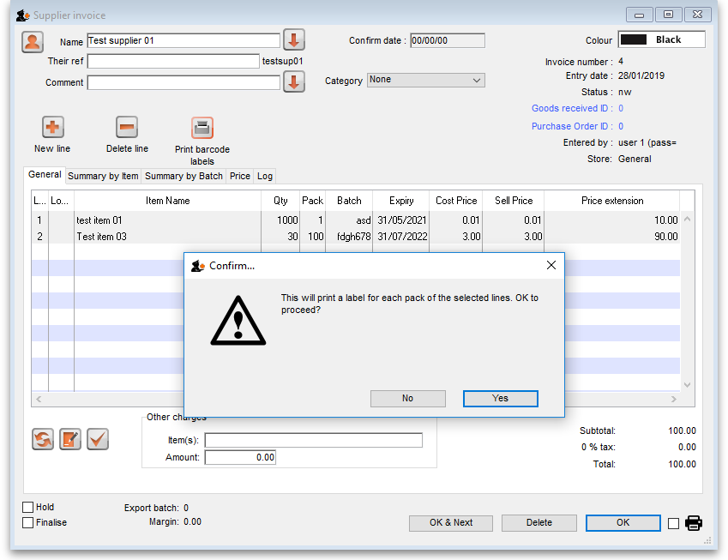Click the printer icon at bottom right
The height and width of the screenshot is (560, 728).
(694, 523)
